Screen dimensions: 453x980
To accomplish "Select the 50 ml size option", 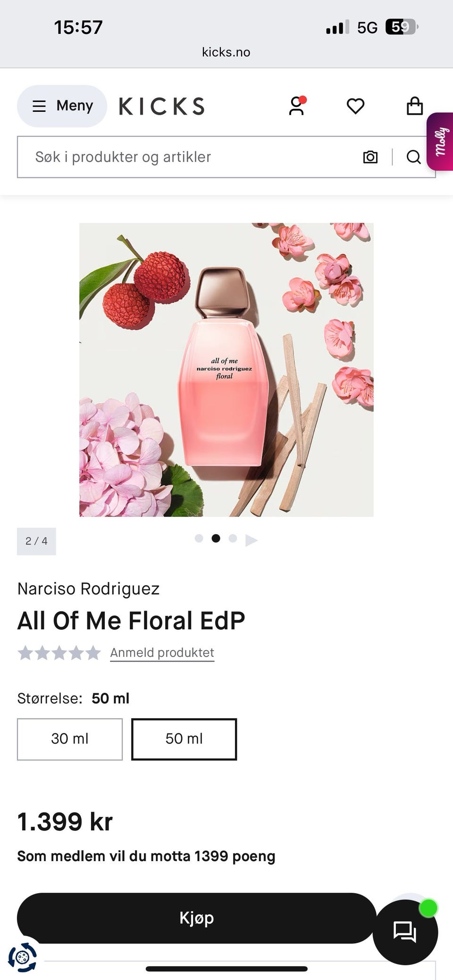I will point(184,739).
